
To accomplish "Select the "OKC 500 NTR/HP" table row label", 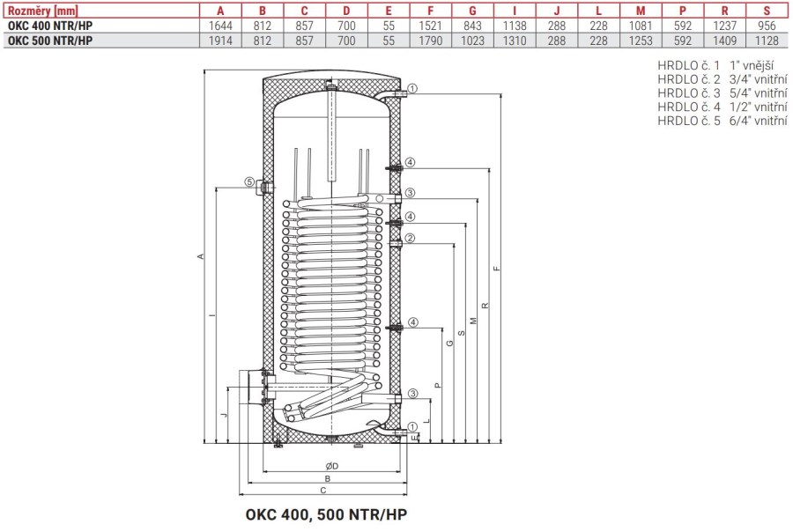I will 50,41.
